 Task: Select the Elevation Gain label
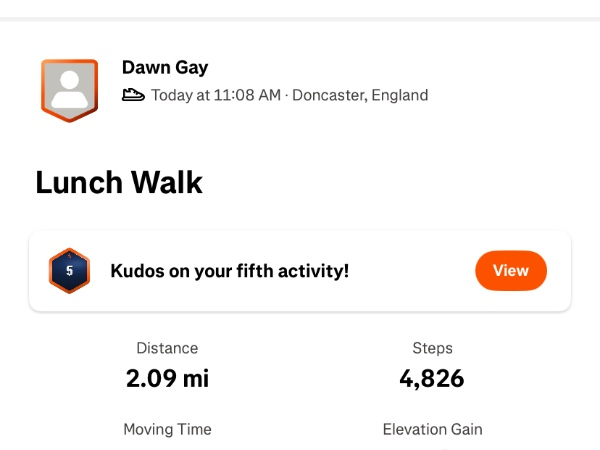click(432, 429)
